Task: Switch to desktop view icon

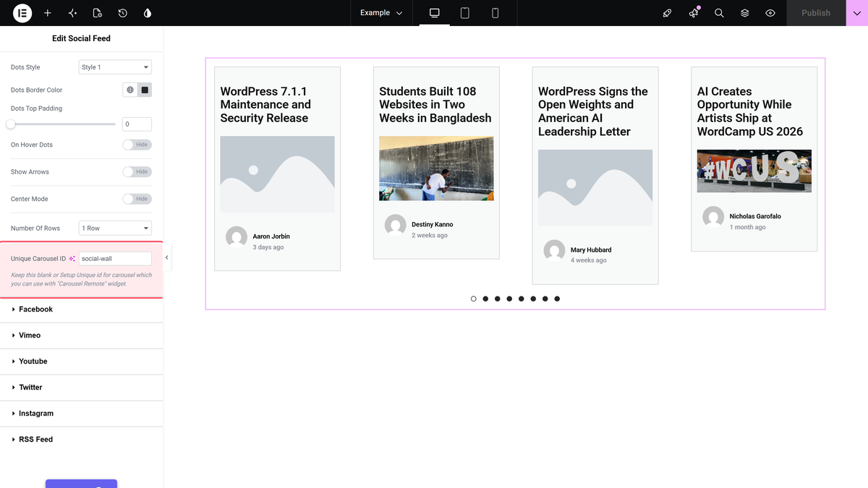Action: click(x=435, y=13)
